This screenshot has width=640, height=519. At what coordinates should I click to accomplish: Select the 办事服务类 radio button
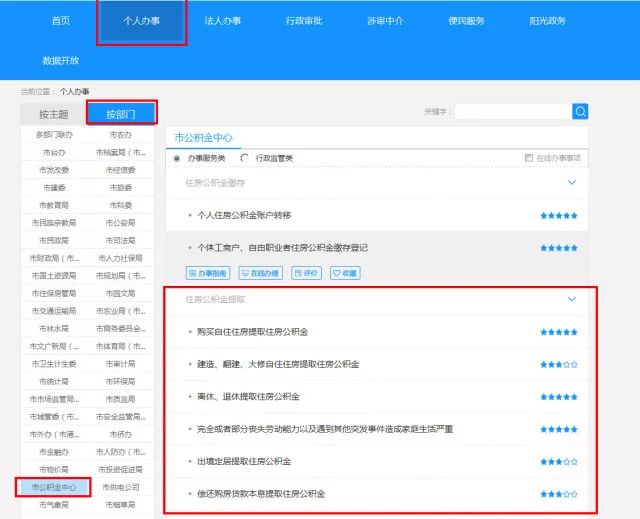click(x=178, y=158)
